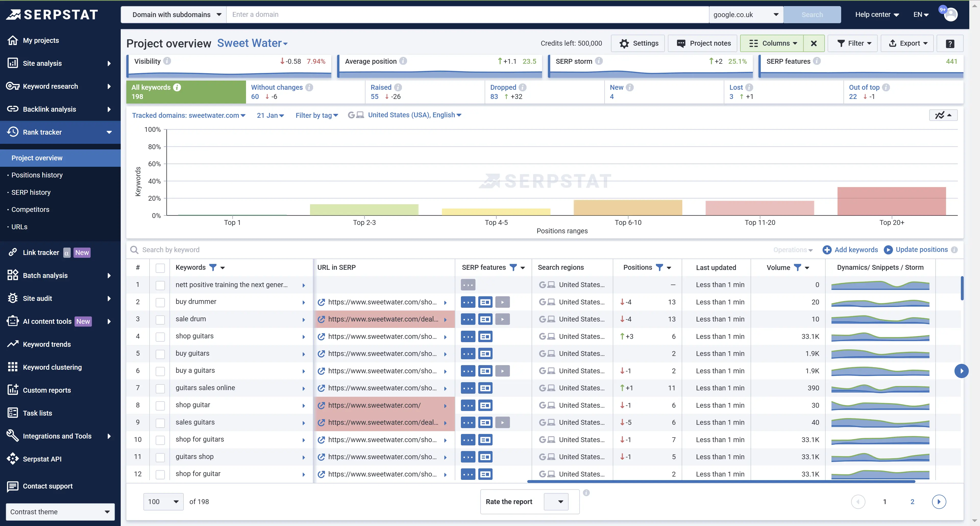Click Update positions
This screenshot has height=526, width=980.
pyautogui.click(x=916, y=250)
